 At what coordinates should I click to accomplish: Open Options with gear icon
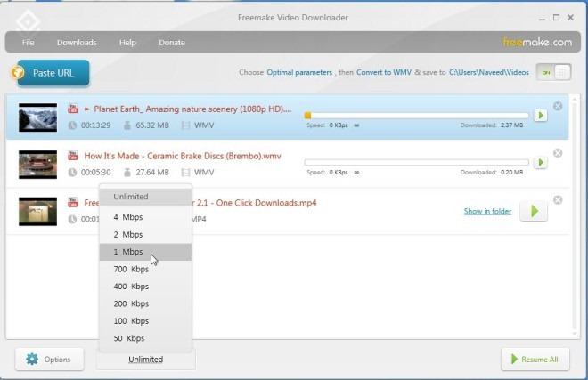tap(50, 359)
